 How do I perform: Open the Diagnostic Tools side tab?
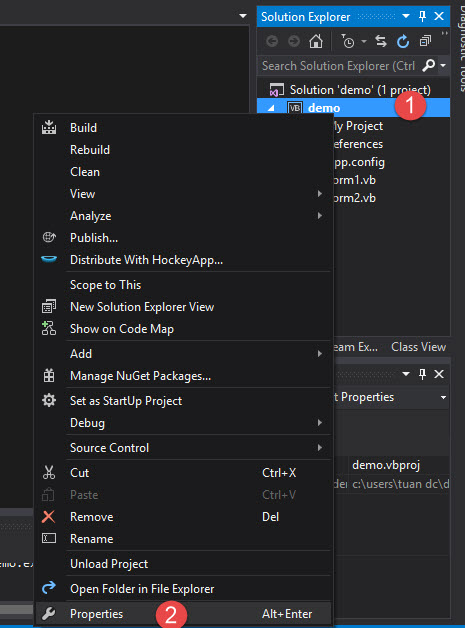(461, 48)
